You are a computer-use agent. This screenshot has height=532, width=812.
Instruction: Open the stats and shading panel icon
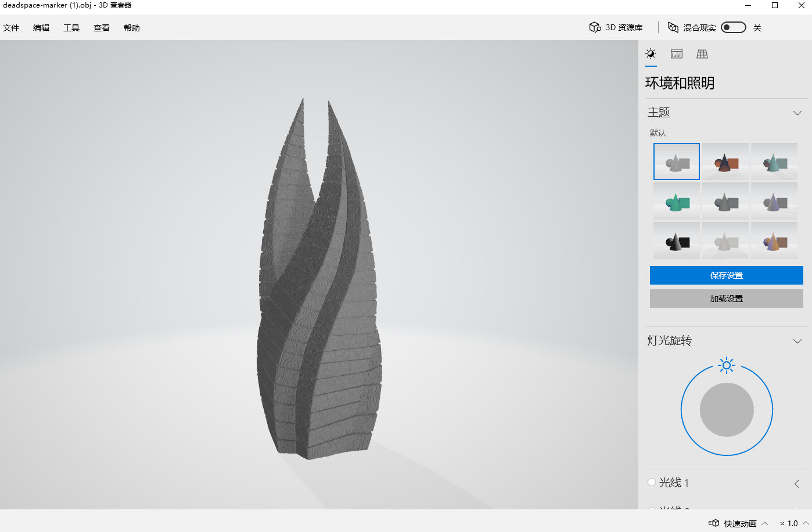pyautogui.click(x=677, y=54)
